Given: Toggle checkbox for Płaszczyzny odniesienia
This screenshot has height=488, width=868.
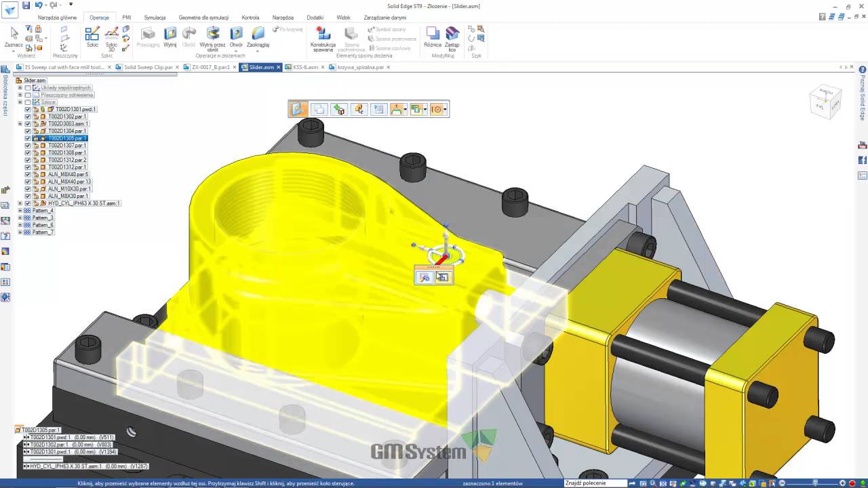Looking at the screenshot, I should (28, 95).
